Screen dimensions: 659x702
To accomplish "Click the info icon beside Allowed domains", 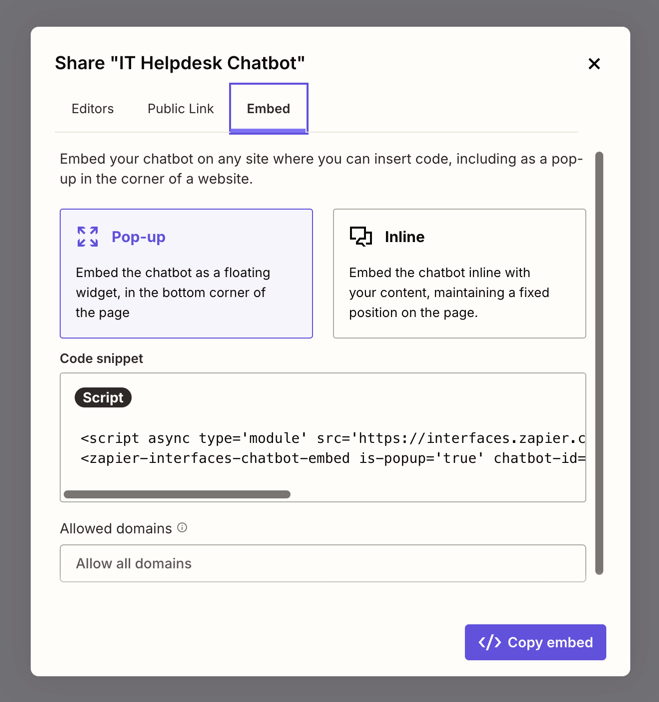I will pos(182,528).
